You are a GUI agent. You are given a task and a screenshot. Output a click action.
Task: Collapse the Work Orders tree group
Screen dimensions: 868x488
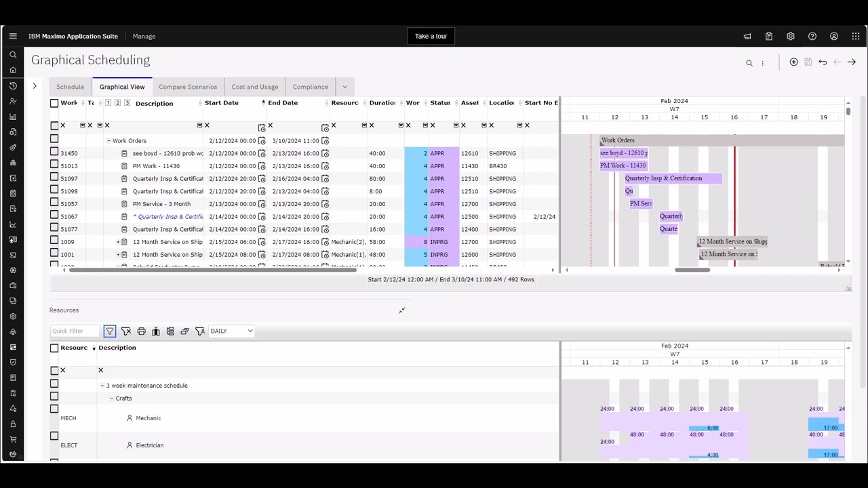click(108, 141)
